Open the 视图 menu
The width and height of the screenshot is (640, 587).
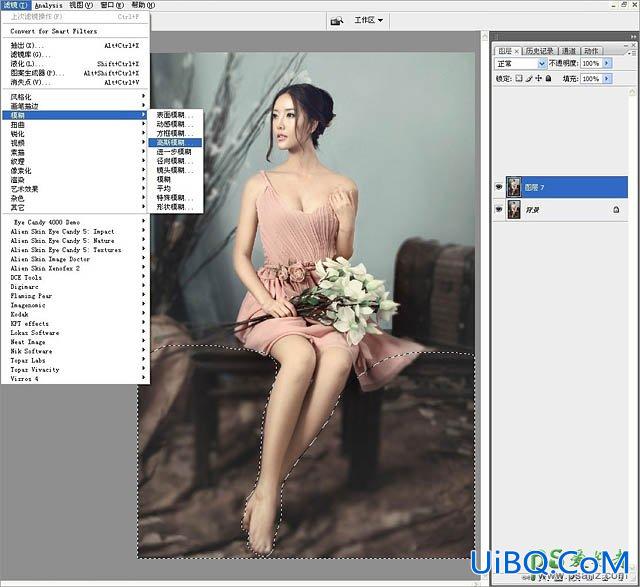pyautogui.click(x=81, y=5)
